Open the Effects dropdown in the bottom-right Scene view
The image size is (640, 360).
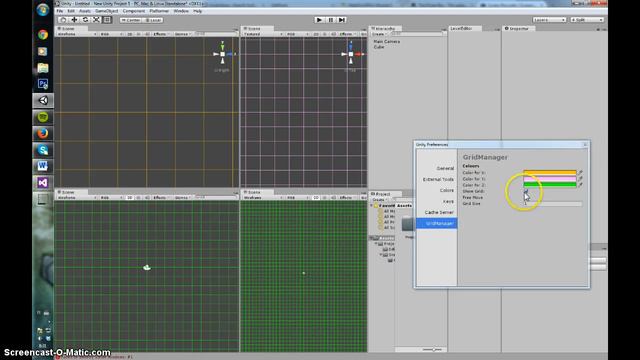point(347,198)
